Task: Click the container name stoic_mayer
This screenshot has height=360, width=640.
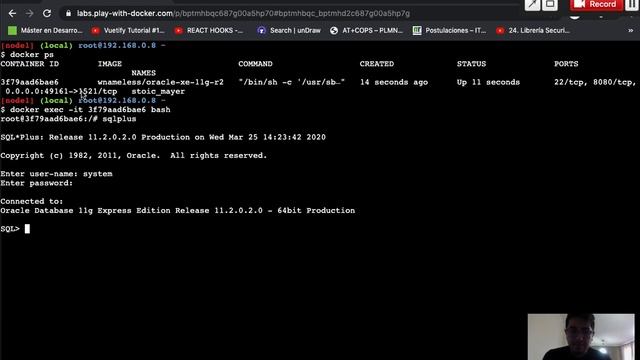Action: click(158, 91)
